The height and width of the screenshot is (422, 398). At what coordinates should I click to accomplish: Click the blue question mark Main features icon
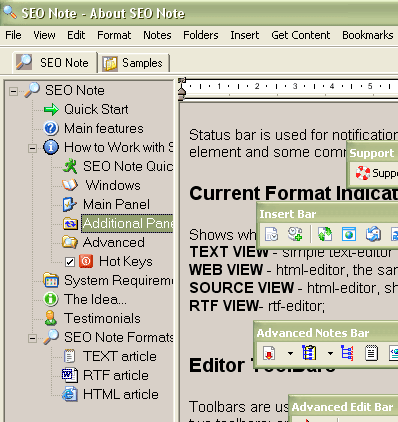51,128
